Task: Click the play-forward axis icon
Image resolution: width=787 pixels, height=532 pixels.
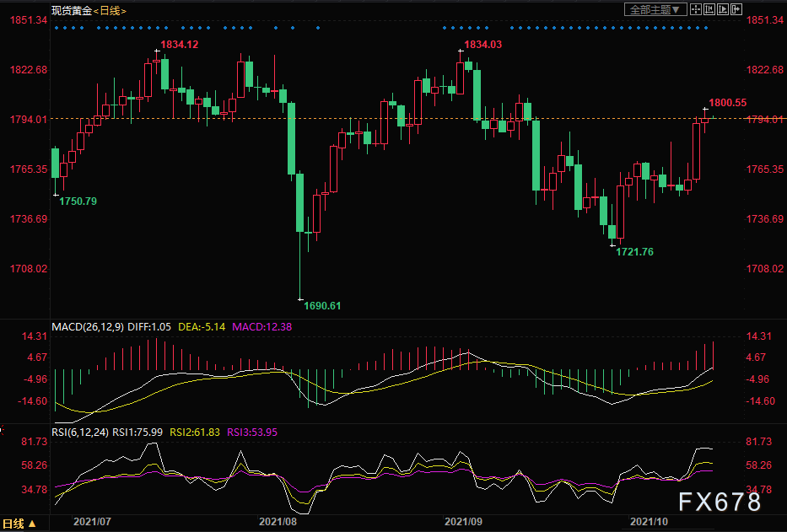Action: [x=723, y=9]
